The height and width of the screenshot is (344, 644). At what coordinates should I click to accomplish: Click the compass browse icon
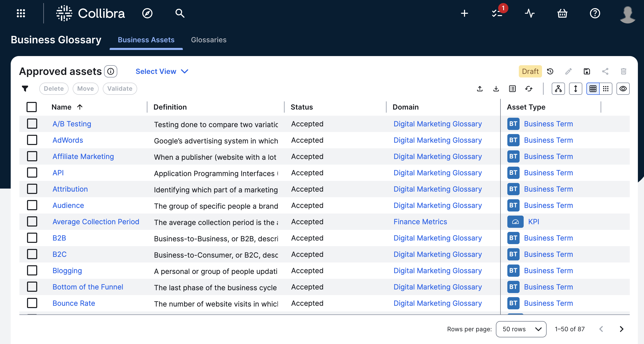click(147, 13)
